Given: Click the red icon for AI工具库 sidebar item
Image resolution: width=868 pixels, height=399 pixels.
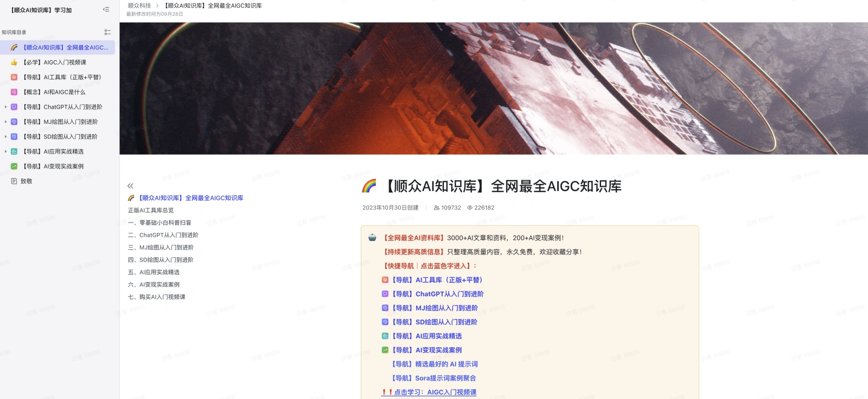Looking at the screenshot, I should tap(14, 77).
